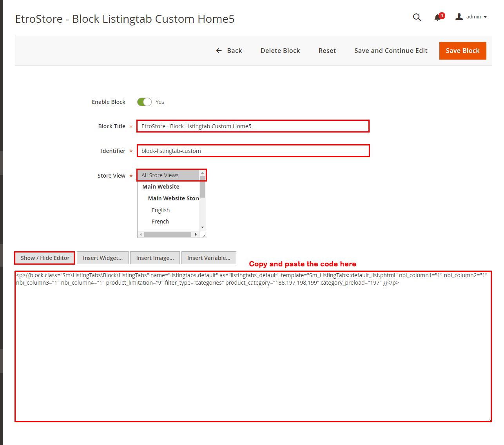Open the search magnifier icon

(x=417, y=17)
